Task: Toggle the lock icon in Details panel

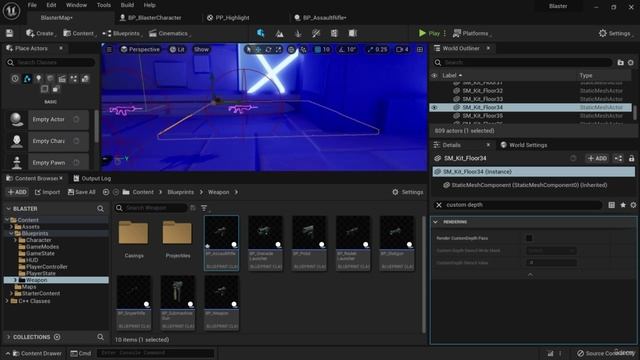Action: point(631,158)
